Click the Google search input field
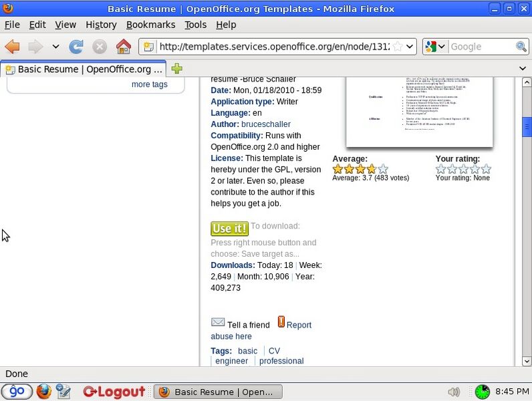532x401 pixels. pyautogui.click(x=482, y=47)
